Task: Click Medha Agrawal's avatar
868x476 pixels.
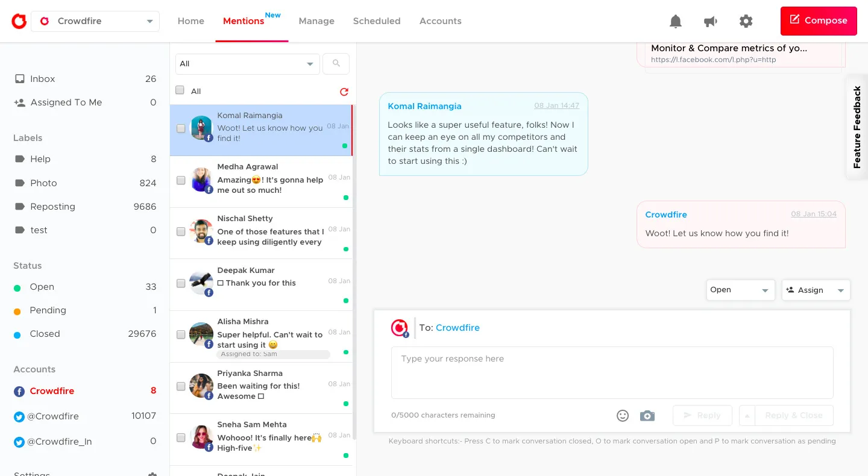Action: pyautogui.click(x=201, y=180)
